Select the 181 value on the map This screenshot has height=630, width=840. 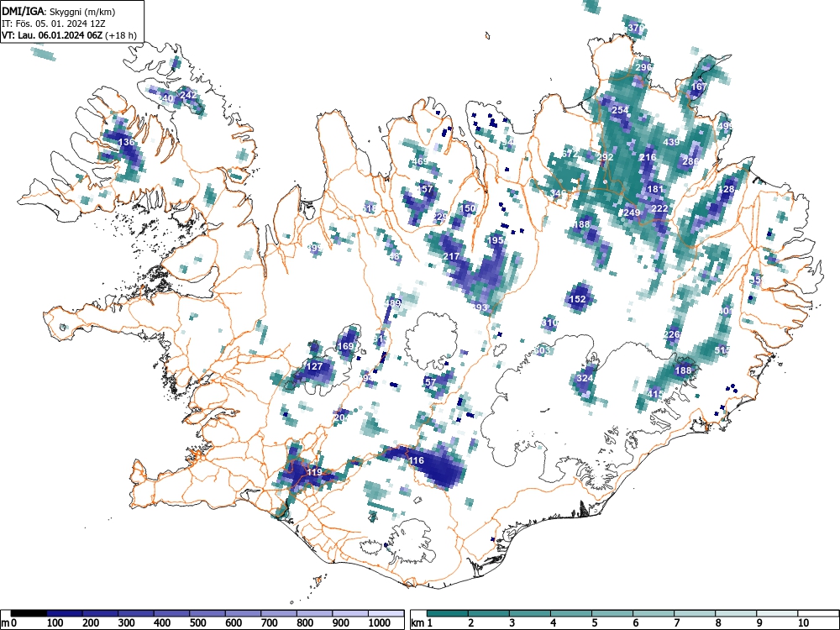click(654, 189)
